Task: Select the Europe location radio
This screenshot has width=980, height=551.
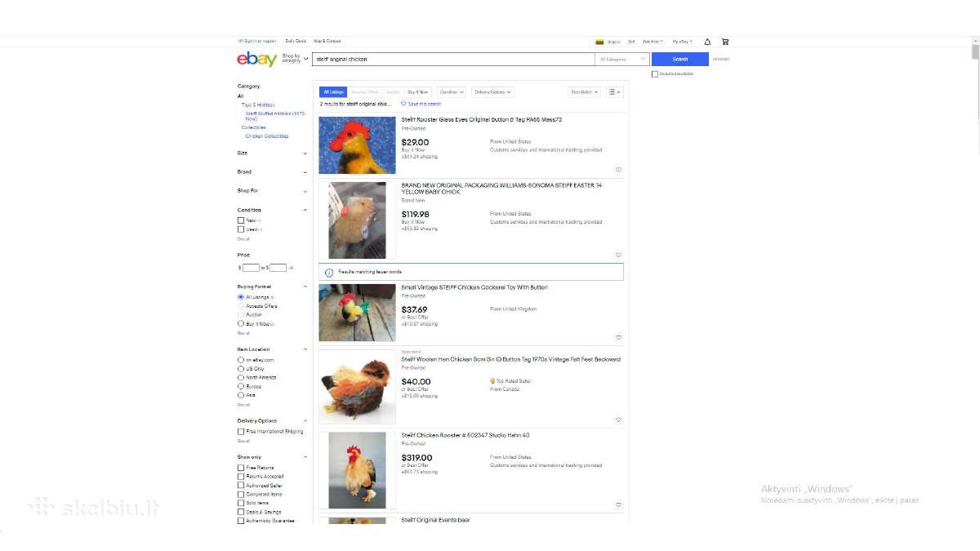Action: [x=241, y=386]
